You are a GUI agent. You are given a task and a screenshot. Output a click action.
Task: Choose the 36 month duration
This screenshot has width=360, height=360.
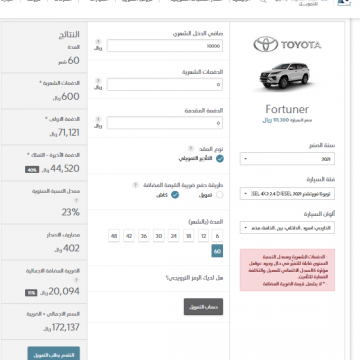(x=144, y=236)
